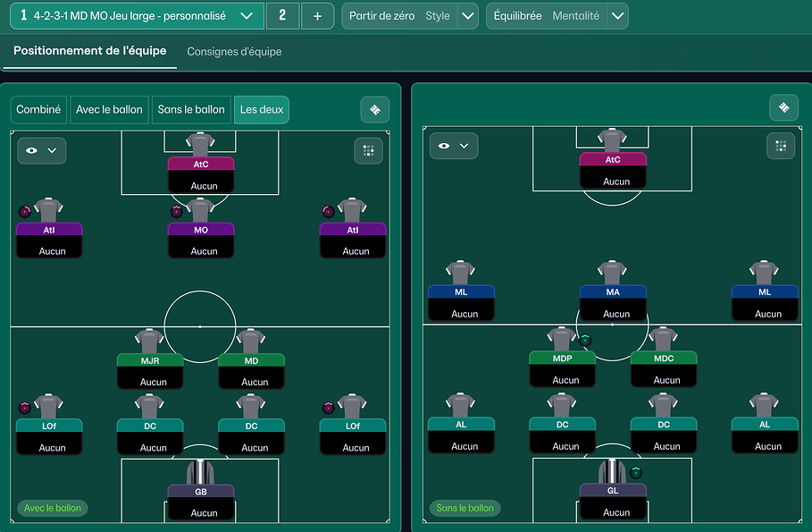812x532 pixels.
Task: Activate the Les deux view button
Action: coord(261,110)
